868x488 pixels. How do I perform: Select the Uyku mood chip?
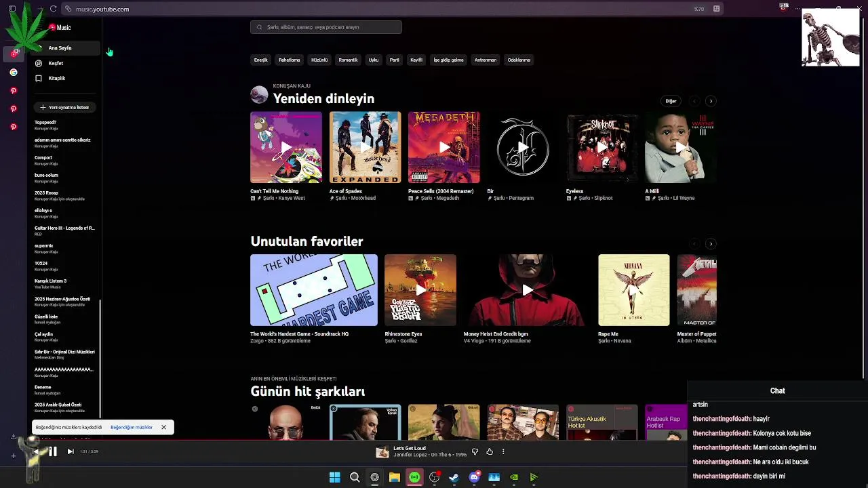coord(374,60)
